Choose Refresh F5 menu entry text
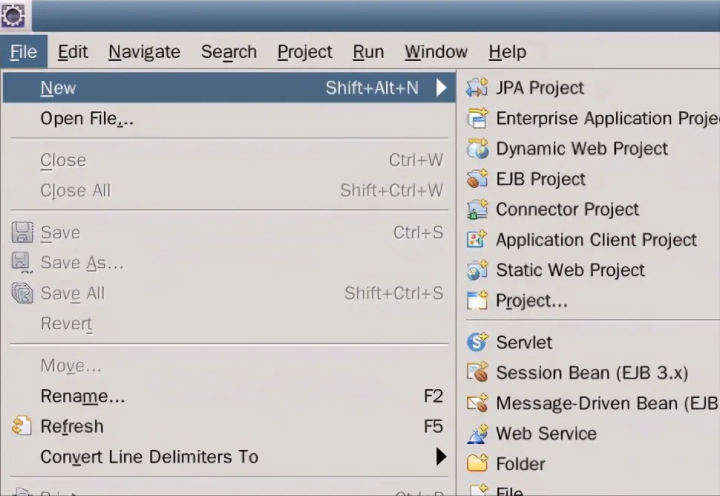 tap(72, 426)
